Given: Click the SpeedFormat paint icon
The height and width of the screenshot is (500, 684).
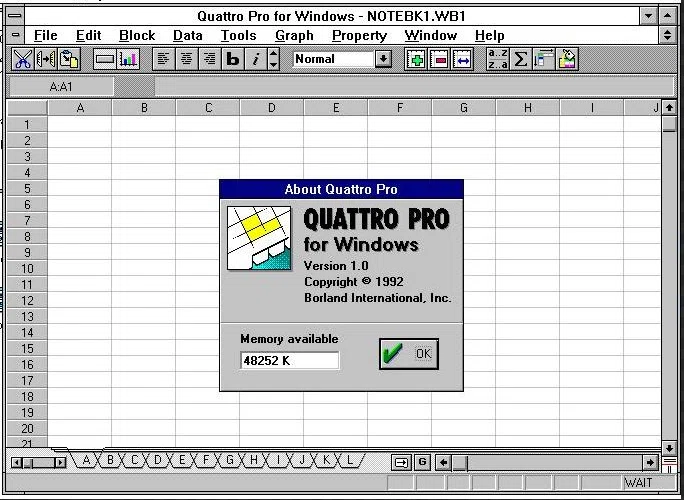Looking at the screenshot, I should pos(567,59).
